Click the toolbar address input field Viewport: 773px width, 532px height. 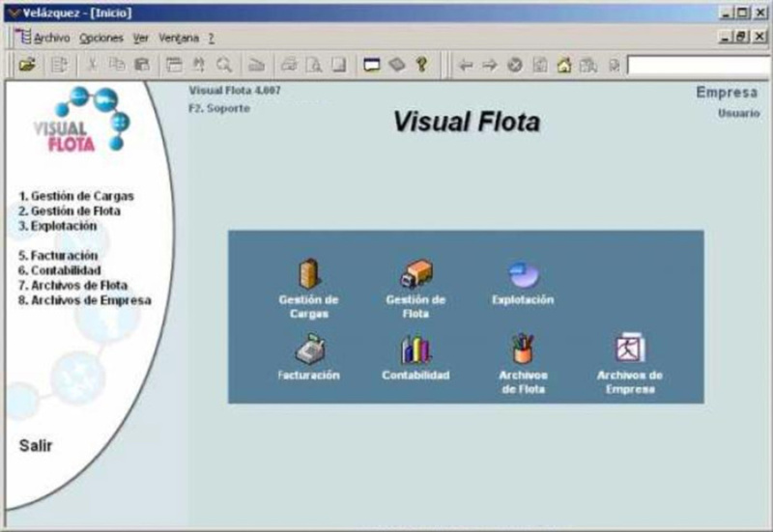coord(698,65)
